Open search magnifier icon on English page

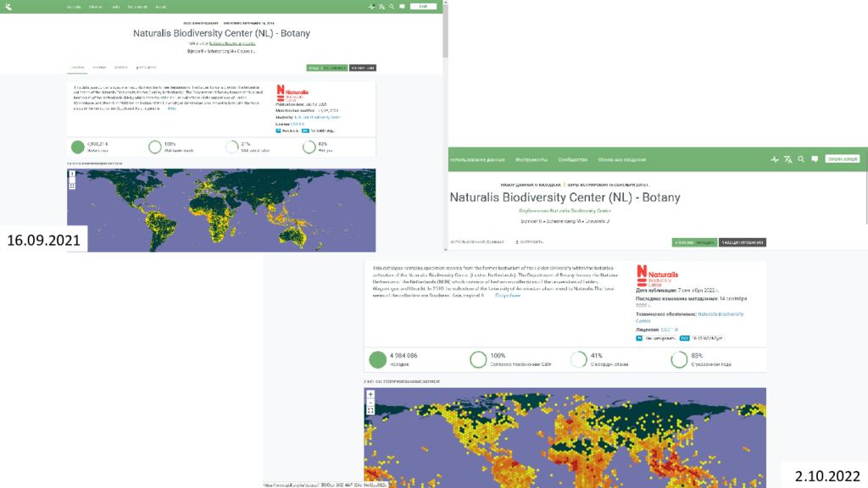392,7
